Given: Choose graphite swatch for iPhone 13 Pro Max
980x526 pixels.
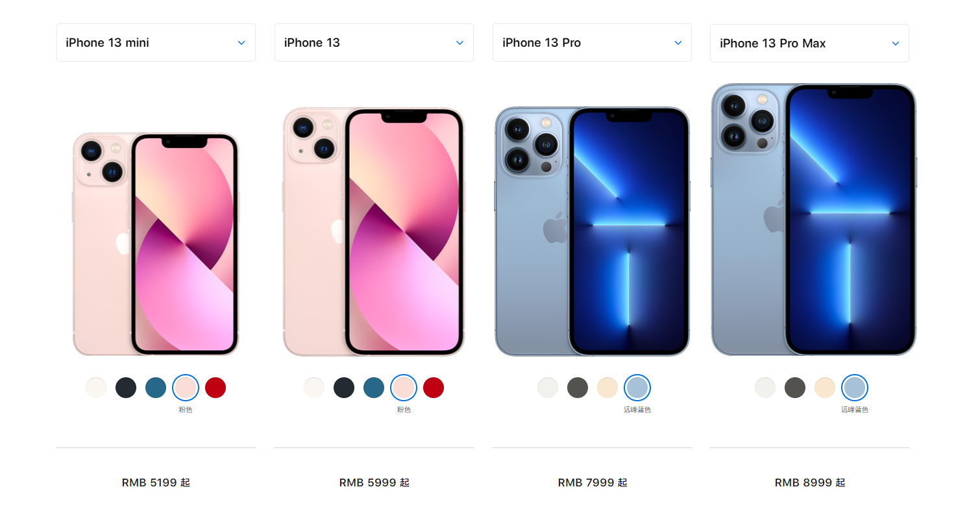Looking at the screenshot, I should (795, 388).
